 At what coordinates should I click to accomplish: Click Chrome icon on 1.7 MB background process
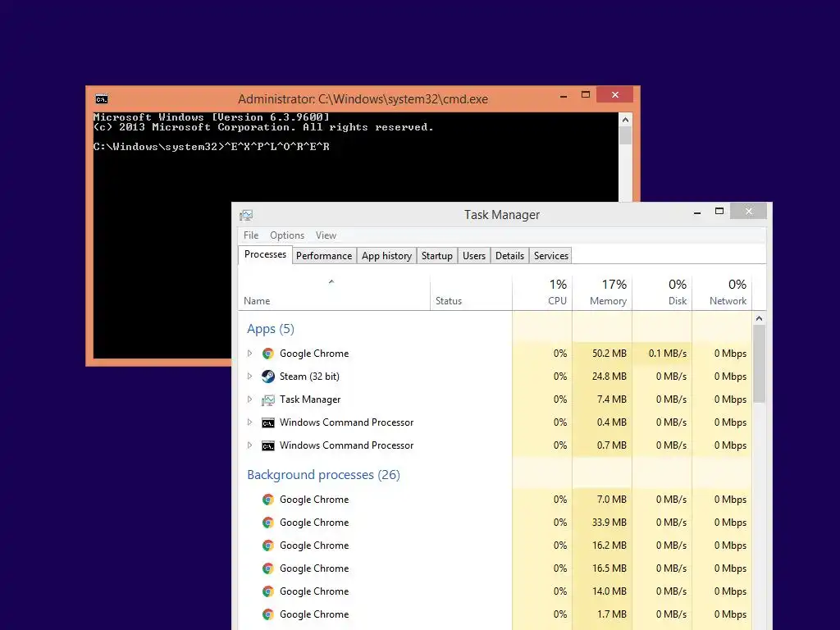tap(268, 615)
